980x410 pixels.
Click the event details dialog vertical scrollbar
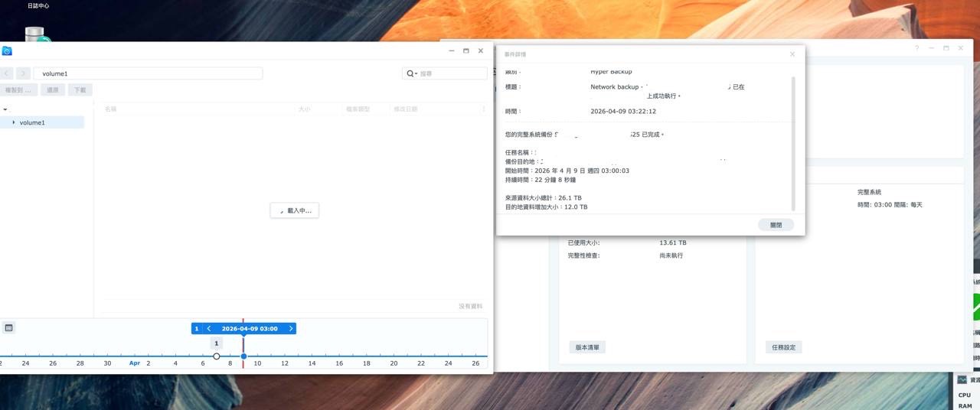793,143
